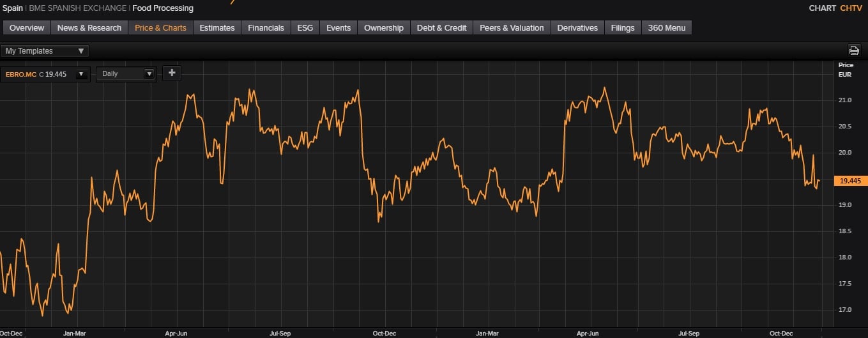Switch to the ESG tab

click(x=305, y=27)
